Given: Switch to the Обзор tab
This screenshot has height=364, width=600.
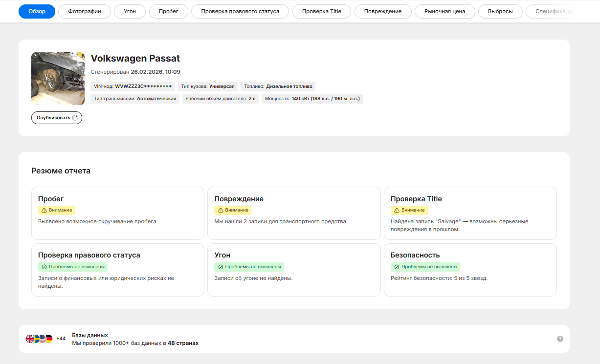Looking at the screenshot, I should [x=37, y=11].
